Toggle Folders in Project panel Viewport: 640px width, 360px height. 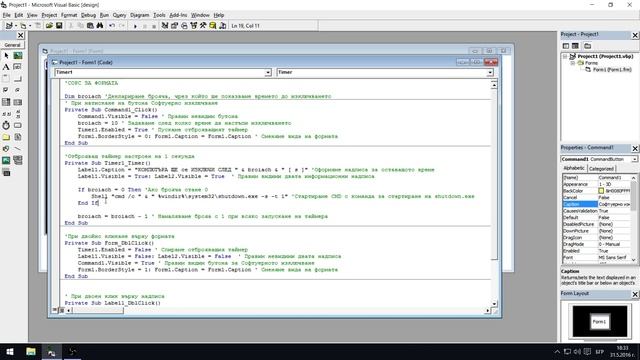587,46
